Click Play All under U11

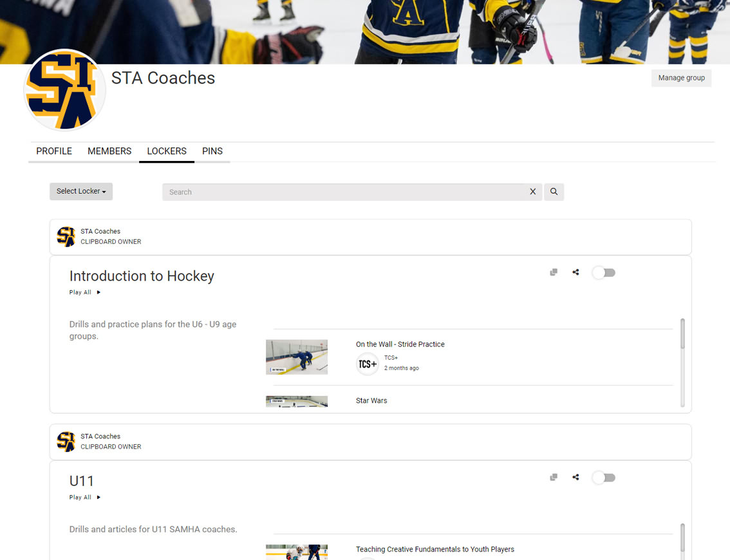[x=85, y=497]
